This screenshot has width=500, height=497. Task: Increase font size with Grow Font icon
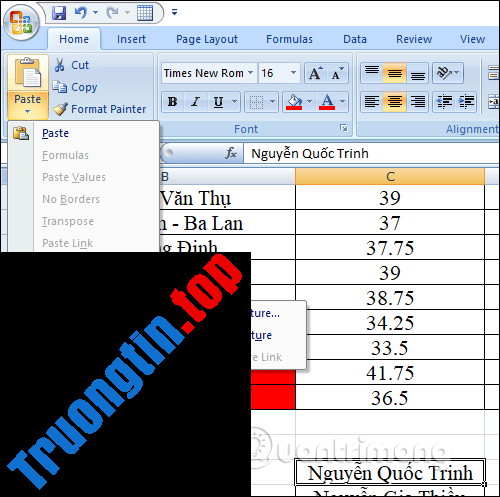pyautogui.click(x=315, y=73)
